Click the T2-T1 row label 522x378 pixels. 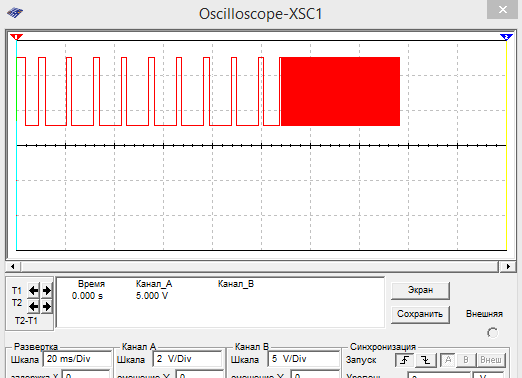coord(26,321)
